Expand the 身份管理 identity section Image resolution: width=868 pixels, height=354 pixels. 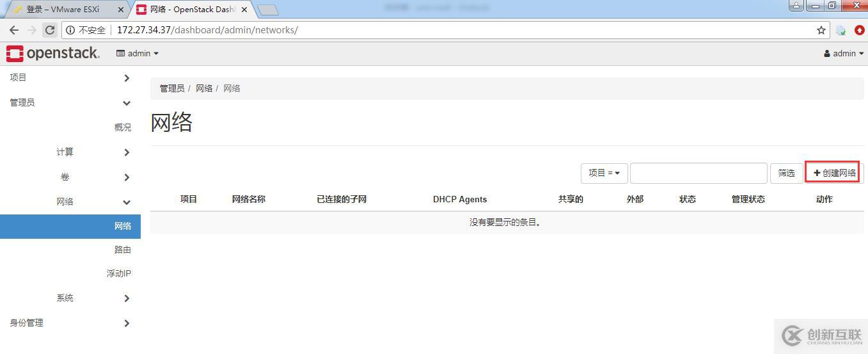(x=70, y=323)
